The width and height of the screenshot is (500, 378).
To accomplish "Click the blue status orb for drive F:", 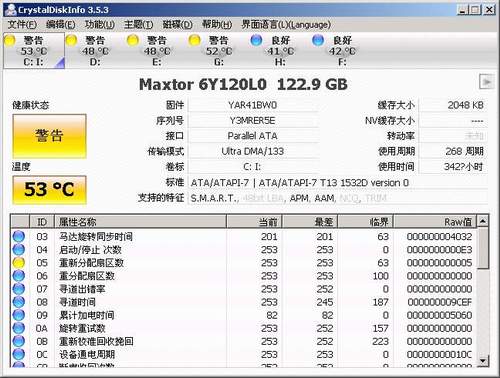I will tap(318, 40).
